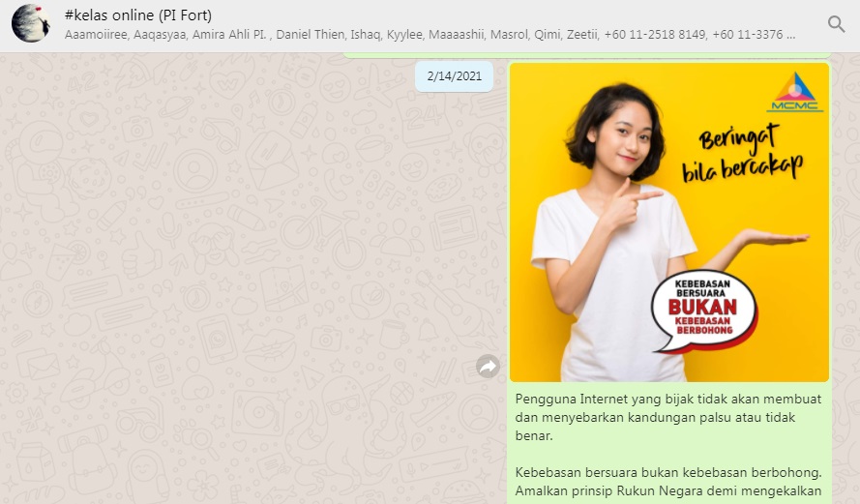This screenshot has width=860, height=504.
Task: Open the group profile picture avatar
Action: 31,23
